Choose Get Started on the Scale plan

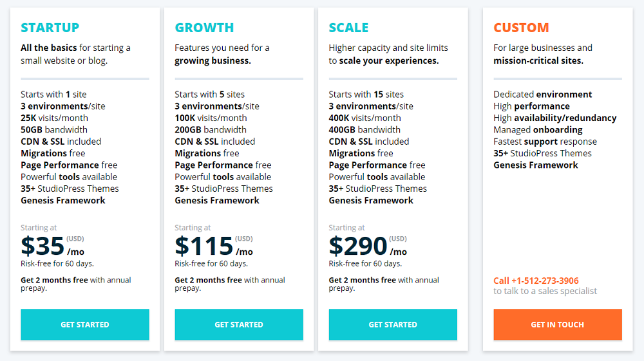click(x=393, y=324)
